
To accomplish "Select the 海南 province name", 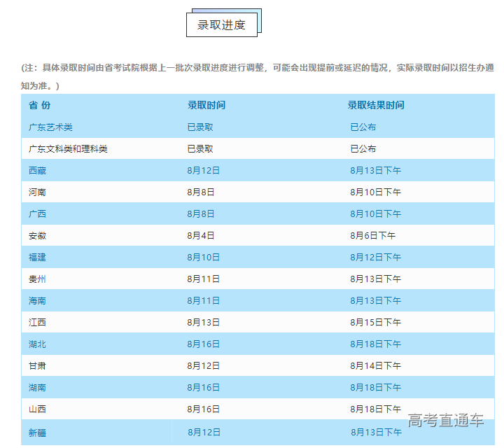I will click(x=38, y=300).
